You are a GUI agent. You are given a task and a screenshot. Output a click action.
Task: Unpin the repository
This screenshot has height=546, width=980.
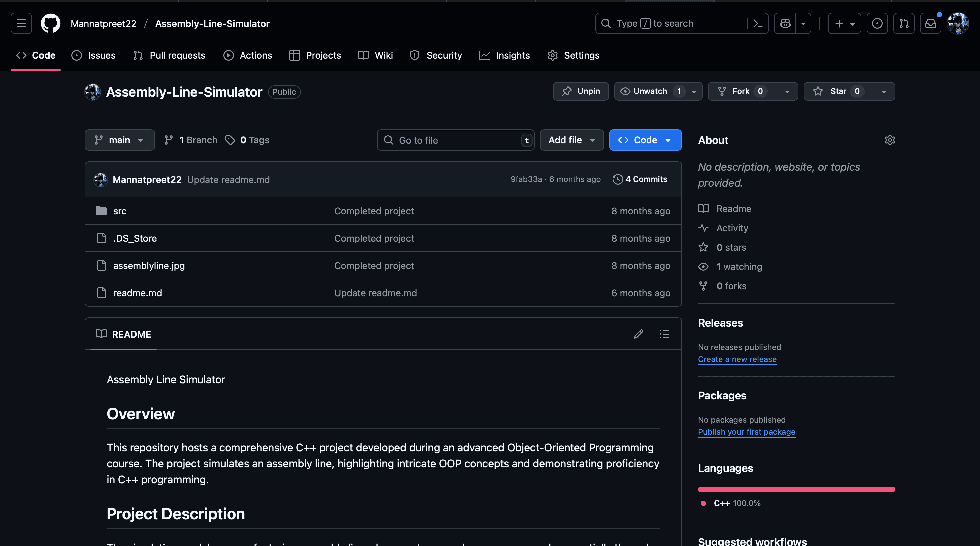coord(581,91)
